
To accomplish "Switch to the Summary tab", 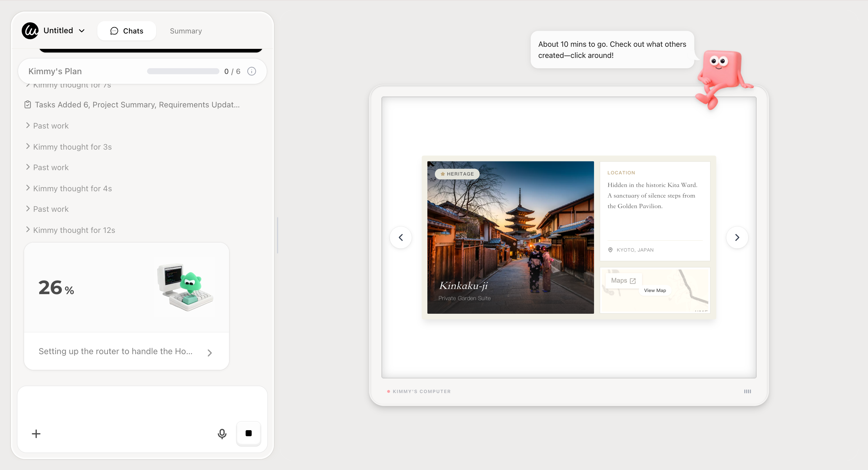I will coord(186,31).
